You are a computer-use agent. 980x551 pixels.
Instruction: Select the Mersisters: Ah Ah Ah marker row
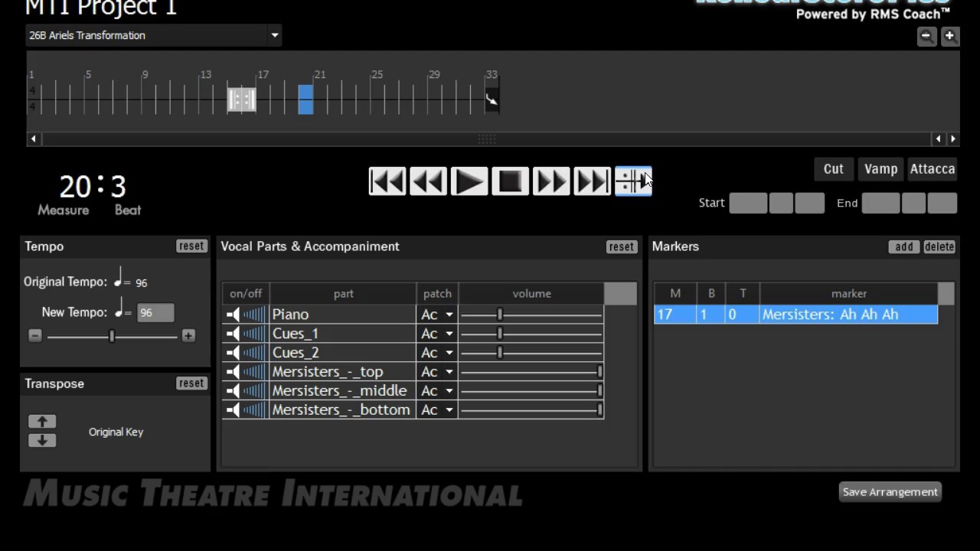pos(795,315)
